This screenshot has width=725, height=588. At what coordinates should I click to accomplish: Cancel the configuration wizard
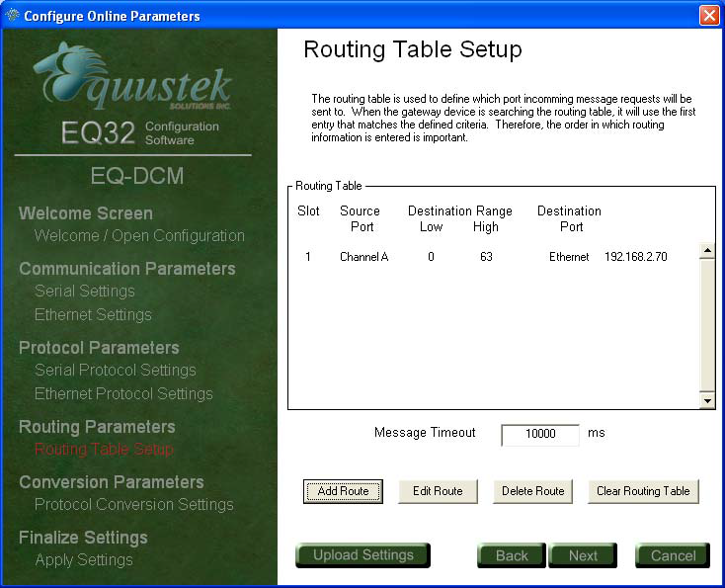pyautogui.click(x=673, y=555)
